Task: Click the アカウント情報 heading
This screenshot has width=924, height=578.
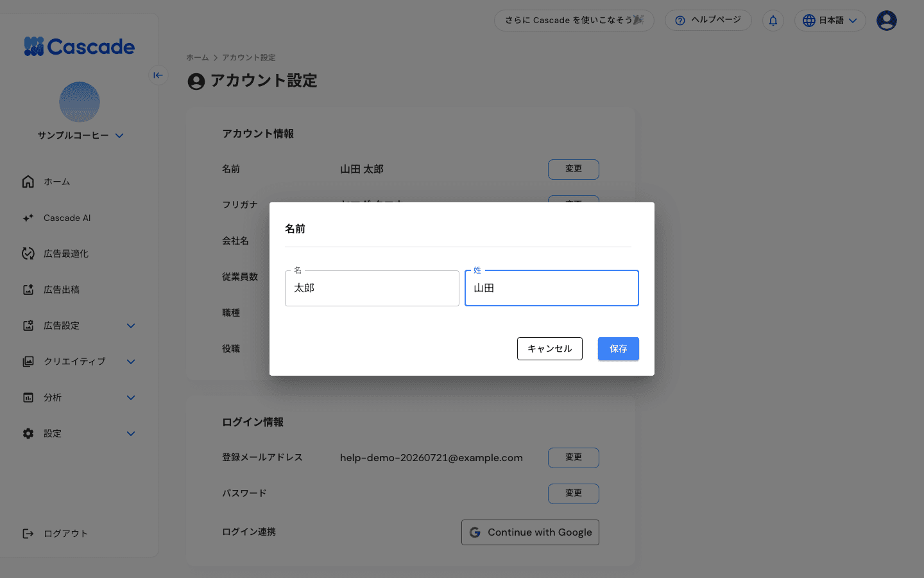Action: 258,134
